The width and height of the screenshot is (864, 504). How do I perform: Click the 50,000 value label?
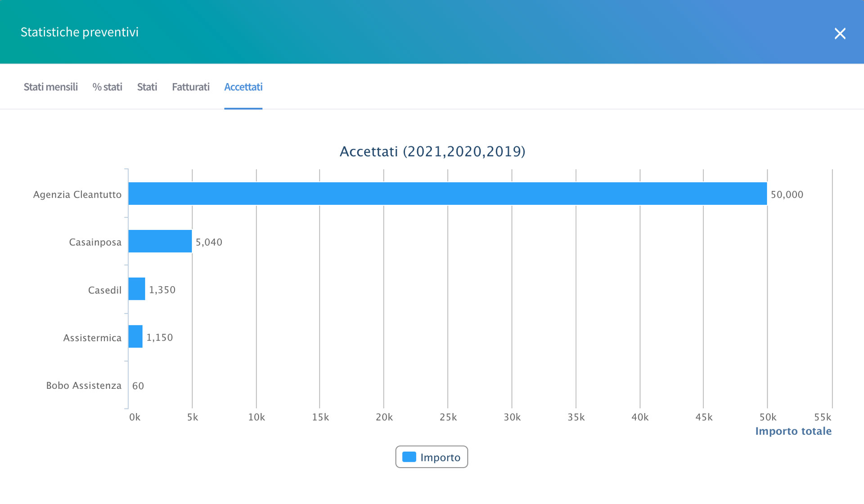[787, 194]
